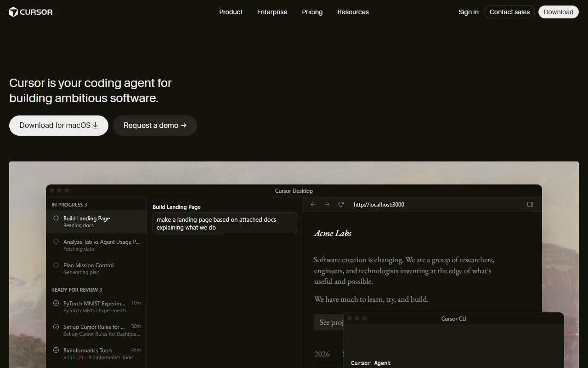Open the PyTorch MNIST Experiments item
The width and height of the screenshot is (588, 368).
point(96,307)
